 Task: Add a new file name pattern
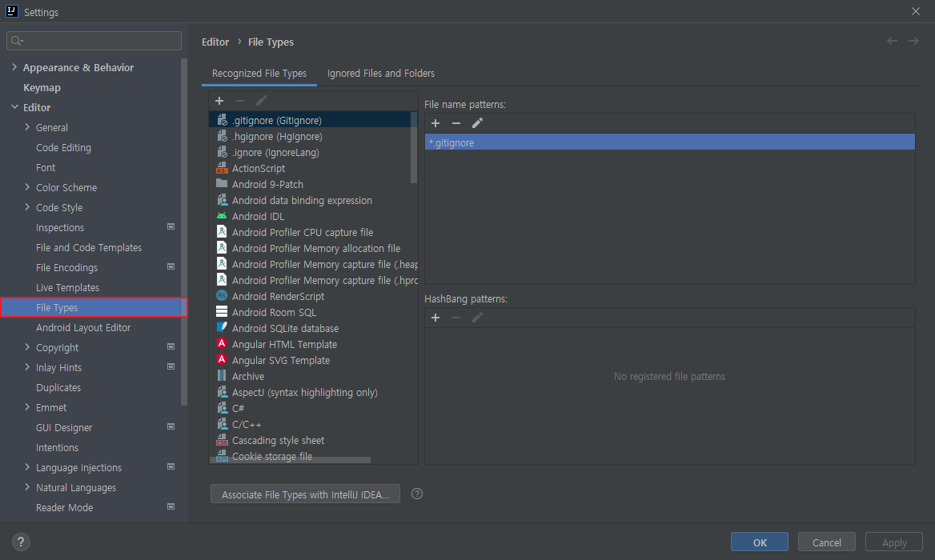pos(435,123)
